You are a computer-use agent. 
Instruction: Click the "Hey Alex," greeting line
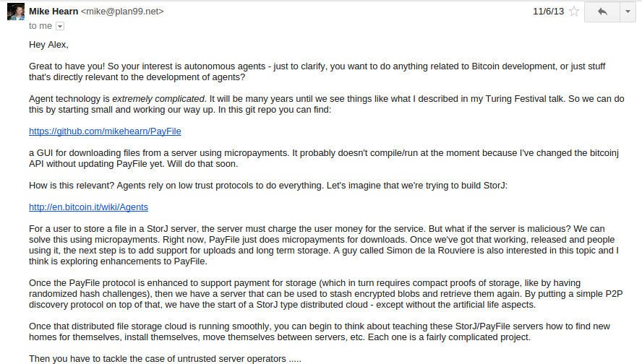(x=48, y=45)
